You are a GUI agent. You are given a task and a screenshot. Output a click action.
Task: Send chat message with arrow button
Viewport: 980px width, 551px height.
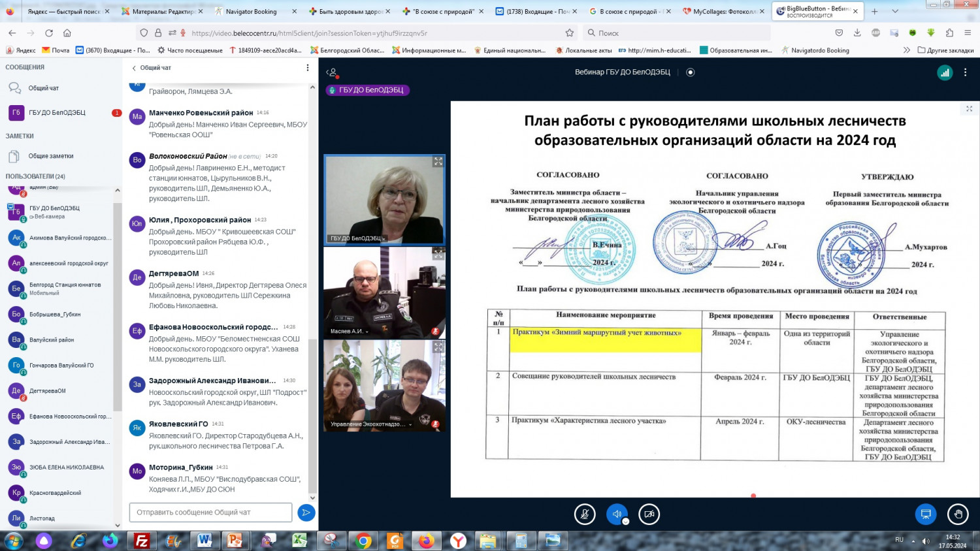(306, 512)
